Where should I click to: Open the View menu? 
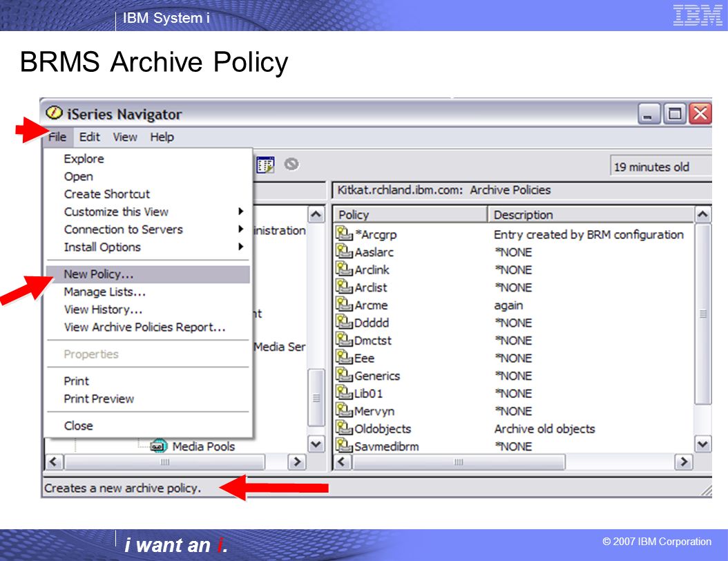point(125,137)
